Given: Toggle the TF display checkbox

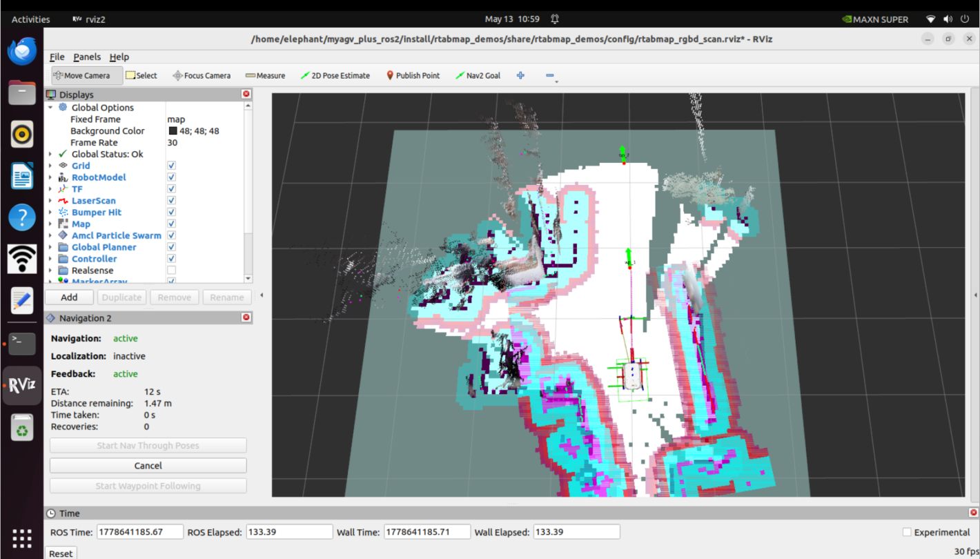Looking at the screenshot, I should [171, 189].
